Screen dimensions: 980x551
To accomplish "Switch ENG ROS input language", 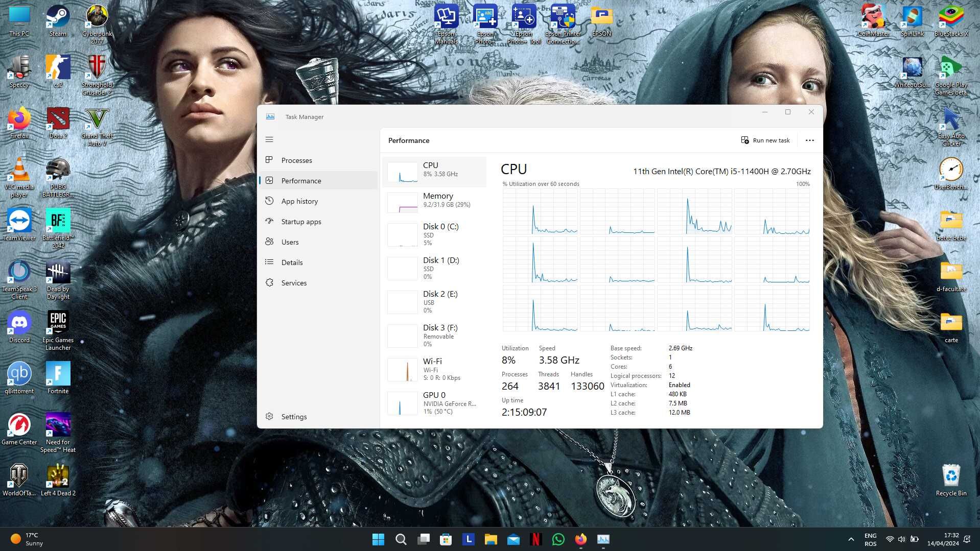I will coord(870,539).
